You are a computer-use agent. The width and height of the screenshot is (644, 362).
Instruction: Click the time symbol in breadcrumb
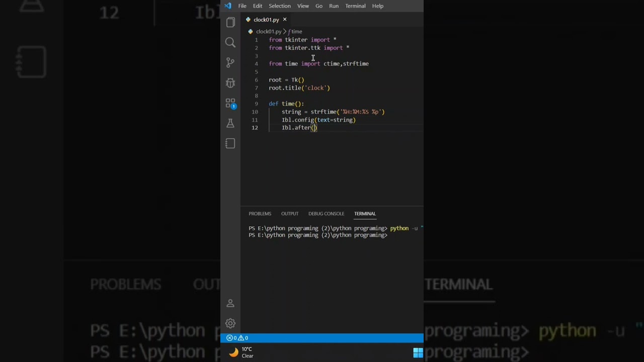click(x=295, y=32)
